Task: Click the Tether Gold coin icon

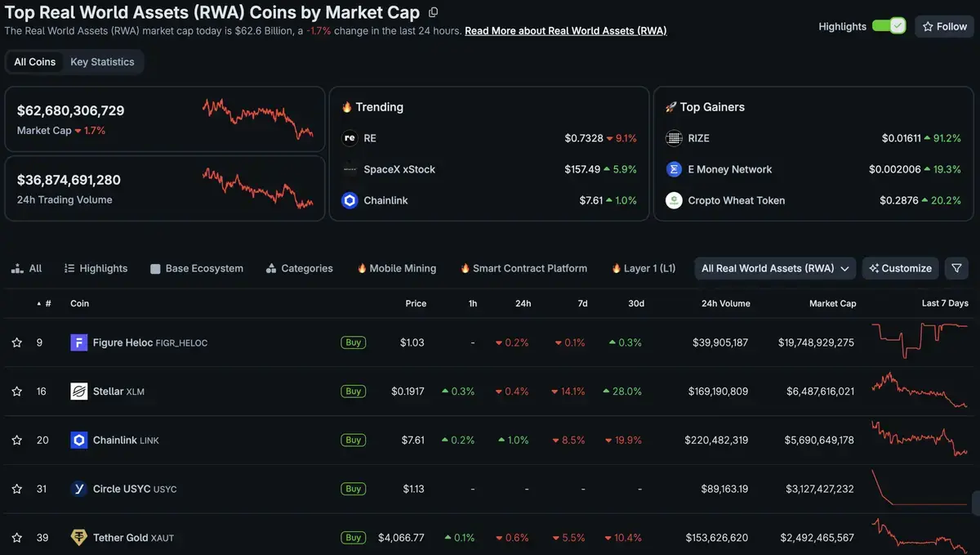Action: (79, 538)
